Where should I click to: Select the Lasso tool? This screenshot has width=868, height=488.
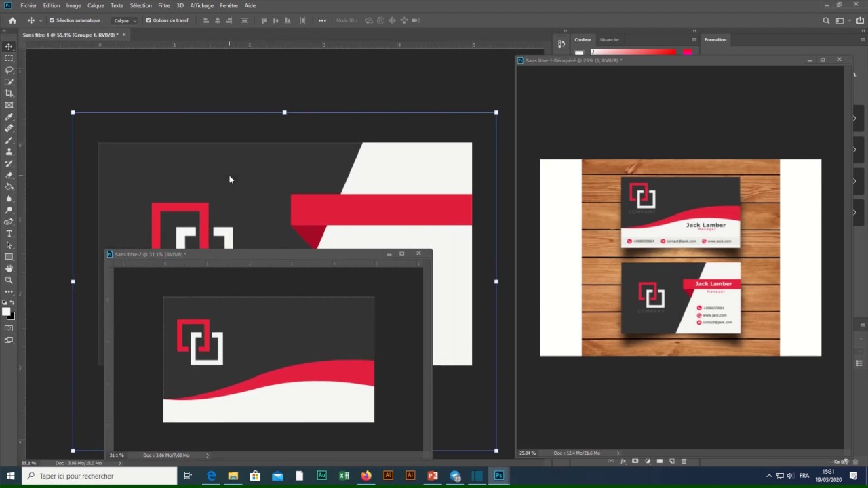point(9,70)
